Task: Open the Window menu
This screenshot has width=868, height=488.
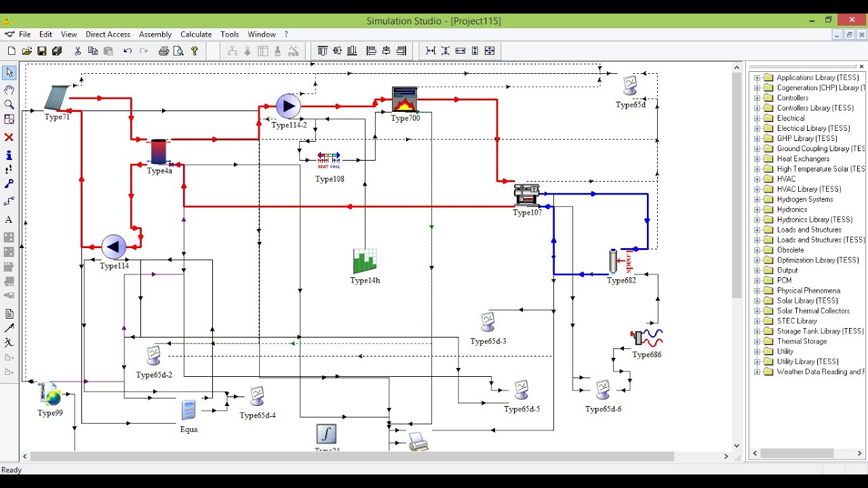Action: pyautogui.click(x=262, y=35)
